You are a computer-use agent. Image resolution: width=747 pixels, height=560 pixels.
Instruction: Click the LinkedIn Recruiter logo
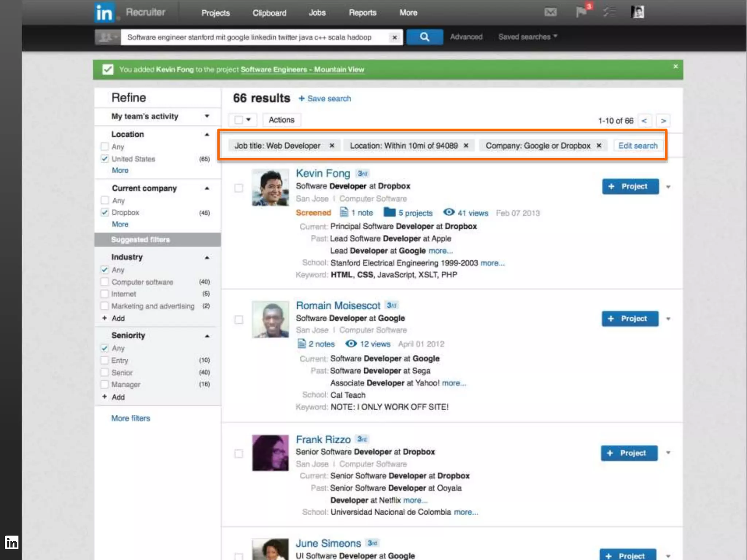click(105, 12)
